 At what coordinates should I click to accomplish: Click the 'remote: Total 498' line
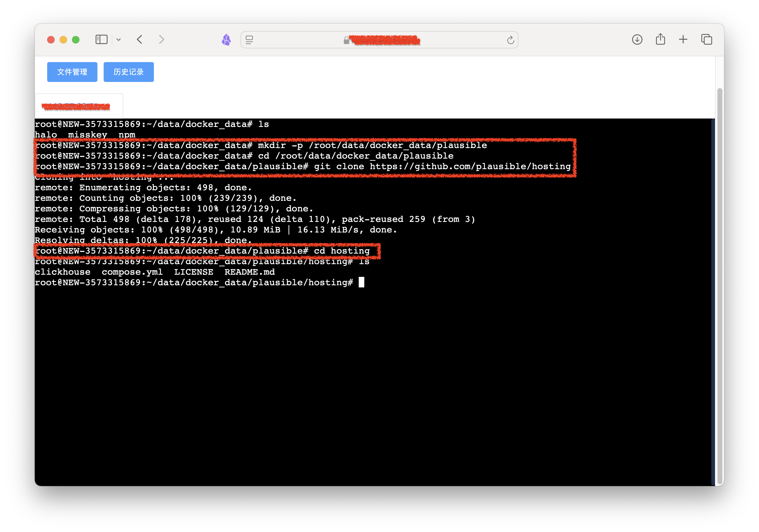(x=254, y=219)
